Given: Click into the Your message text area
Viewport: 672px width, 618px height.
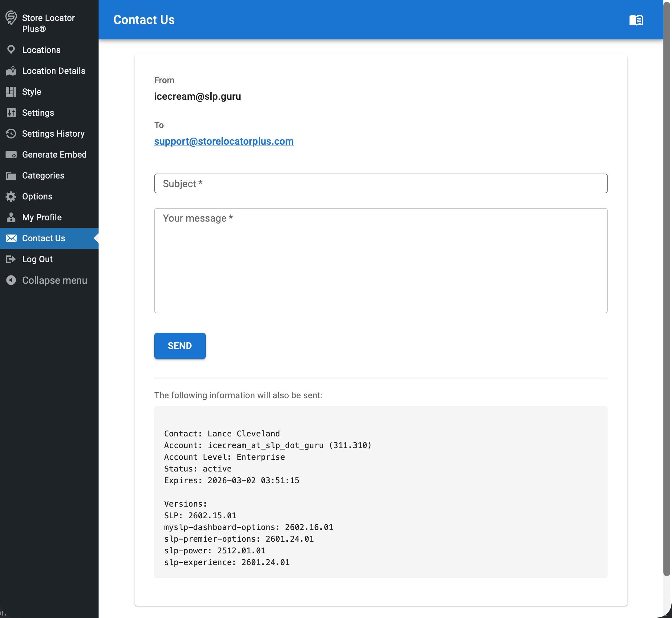Looking at the screenshot, I should click(381, 260).
